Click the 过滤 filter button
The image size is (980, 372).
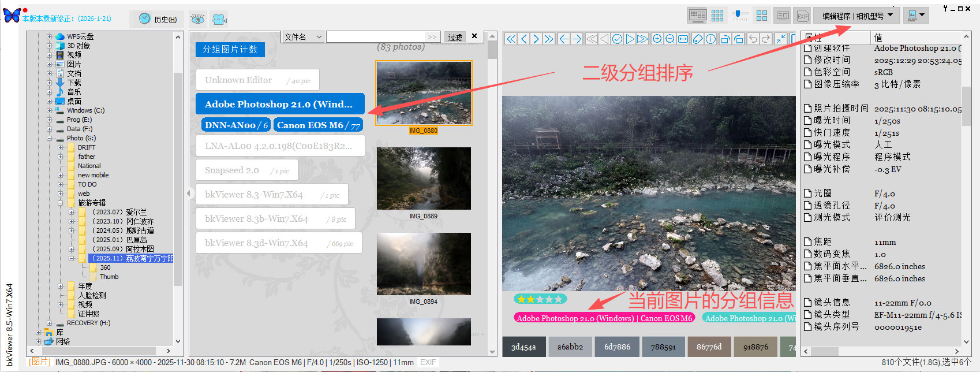(x=455, y=37)
